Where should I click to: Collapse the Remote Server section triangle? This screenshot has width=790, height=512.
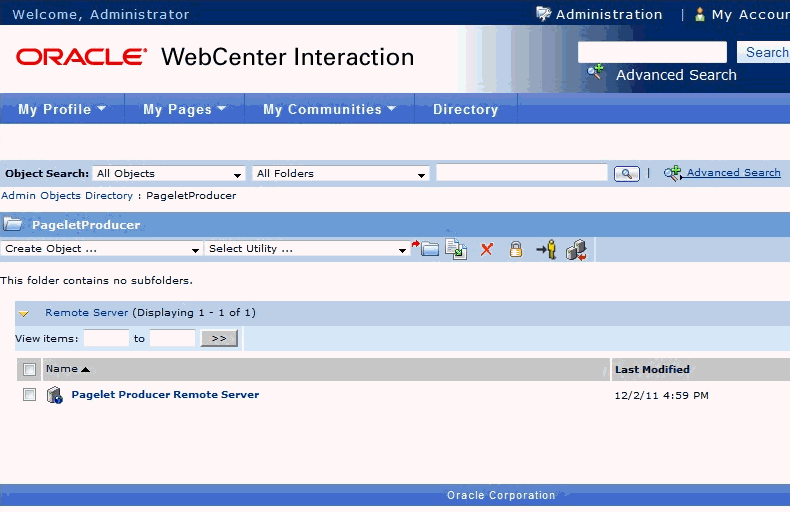pos(24,313)
